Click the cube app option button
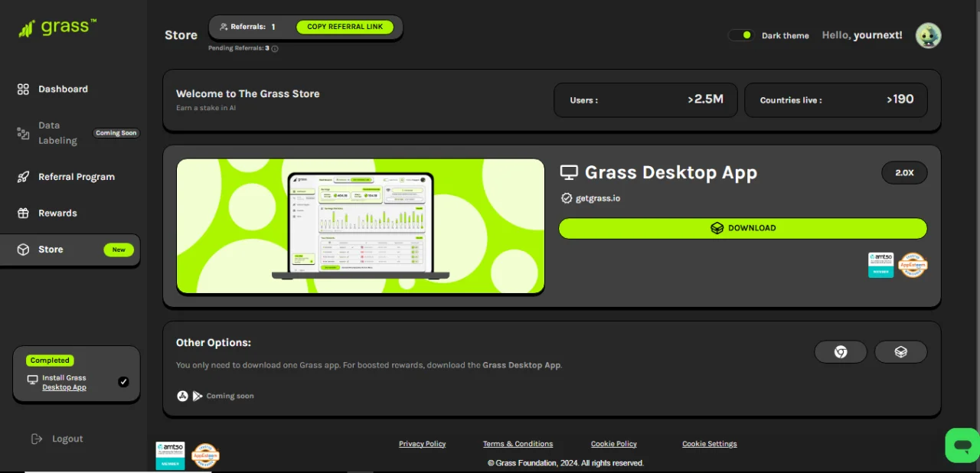This screenshot has height=473, width=980. pos(901,352)
